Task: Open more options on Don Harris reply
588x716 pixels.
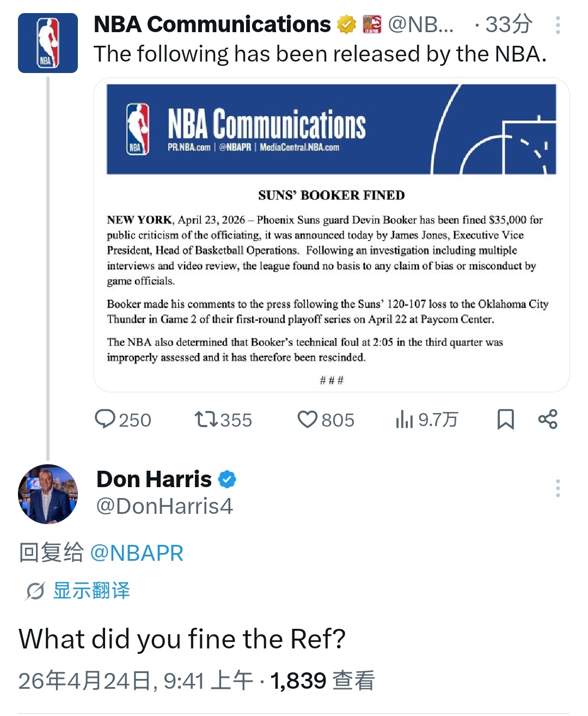Action: 558,488
